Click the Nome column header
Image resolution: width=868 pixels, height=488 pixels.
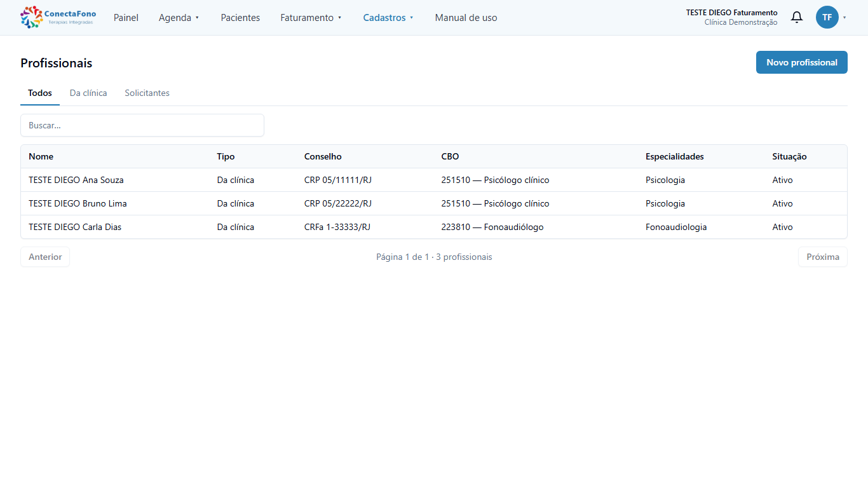[x=41, y=156]
